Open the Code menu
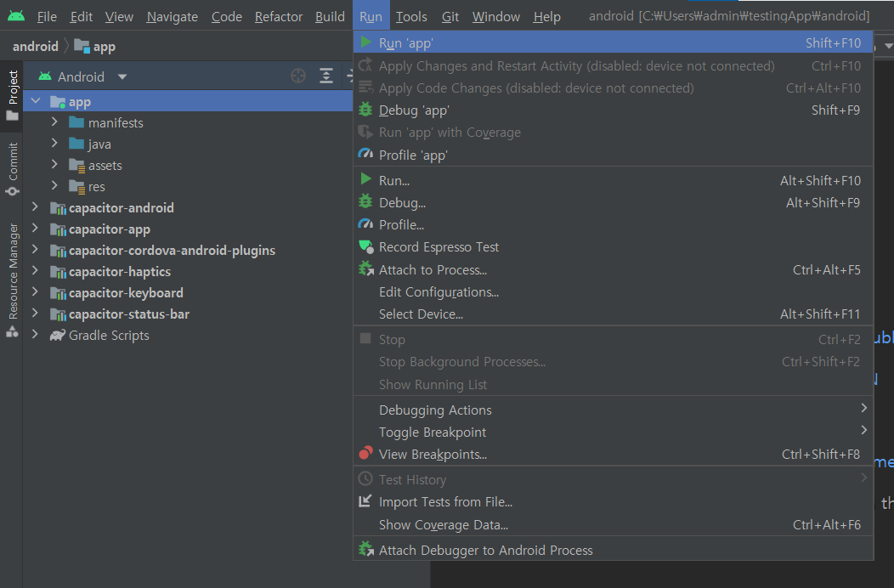Viewport: 894px width, 588px height. (226, 16)
